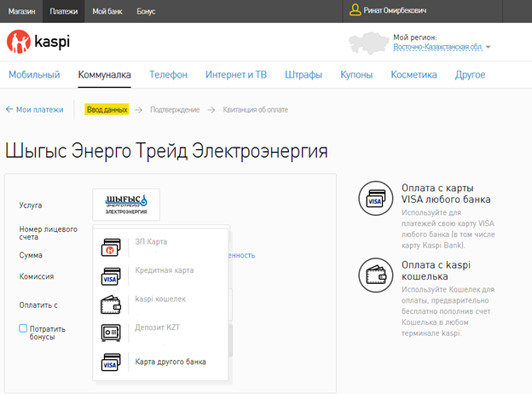Toggle the Потратить бонусы checkbox

[23, 328]
